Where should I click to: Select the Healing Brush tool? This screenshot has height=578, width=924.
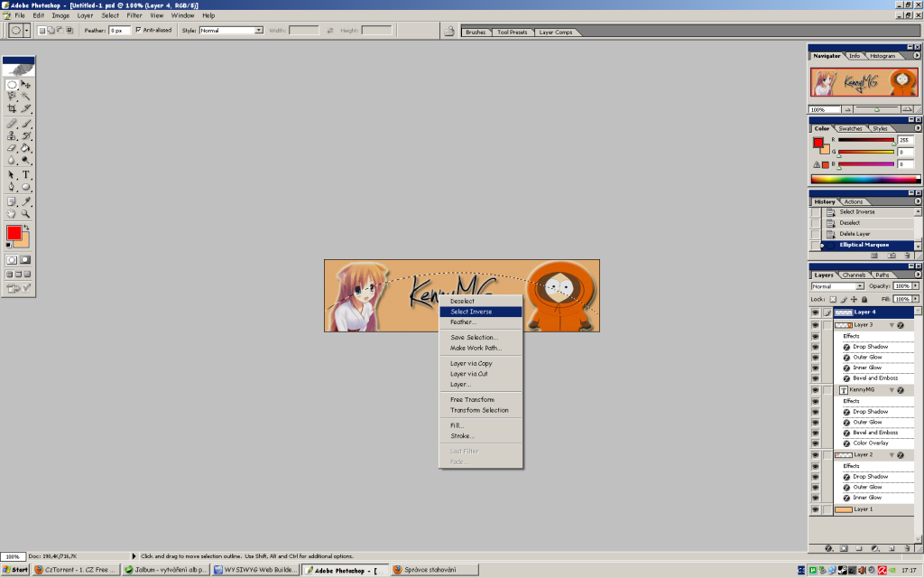click(x=11, y=123)
